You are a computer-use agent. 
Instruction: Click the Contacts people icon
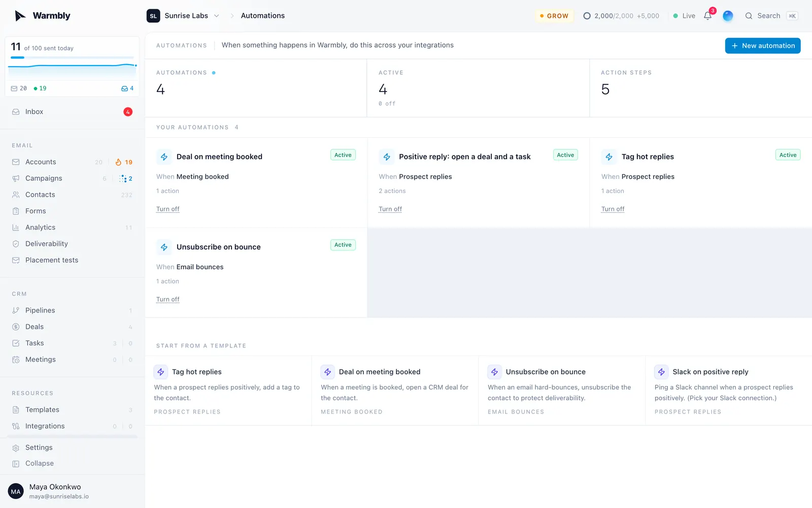(x=16, y=195)
